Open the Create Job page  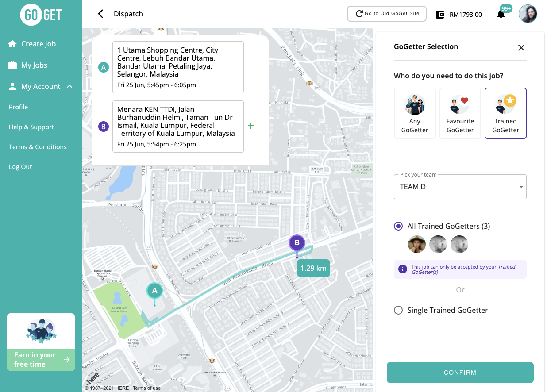(39, 44)
